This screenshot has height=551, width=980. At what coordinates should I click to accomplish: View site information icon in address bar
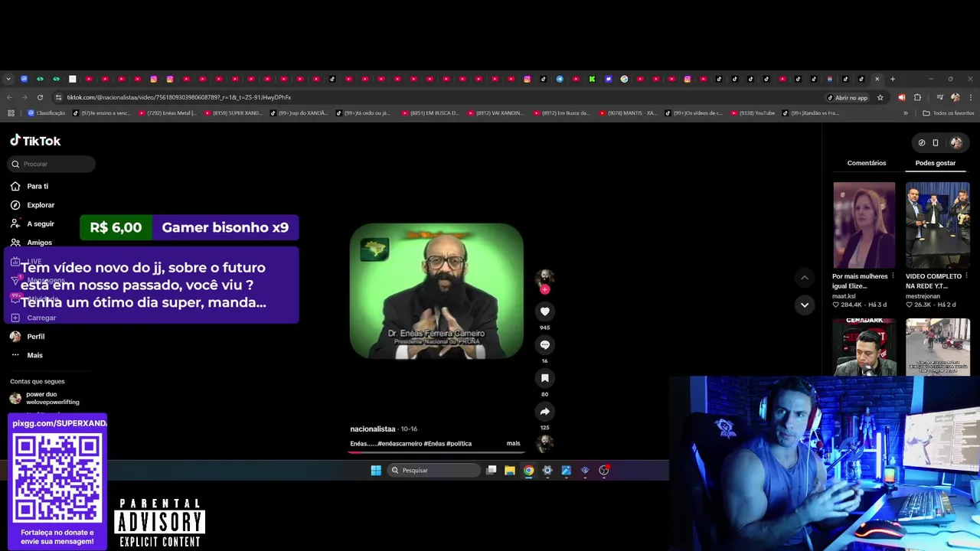58,97
